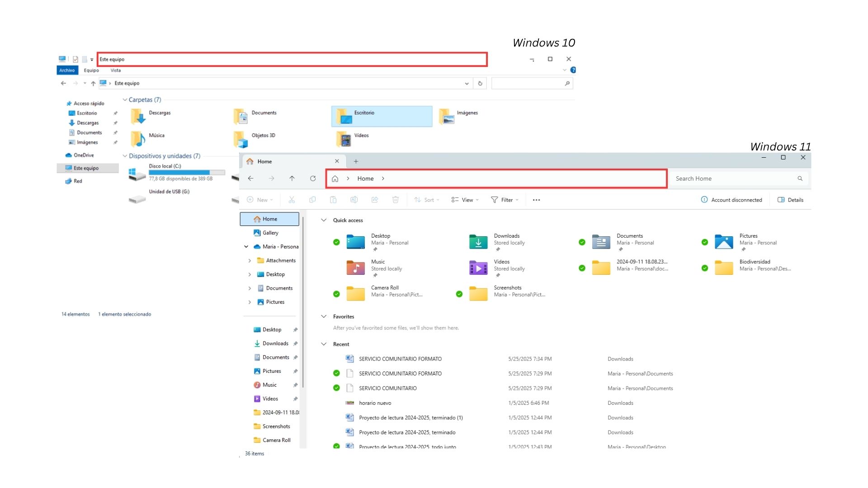Open the Filter button menu
Image resolution: width=868 pixels, height=488 pixels.
point(505,200)
